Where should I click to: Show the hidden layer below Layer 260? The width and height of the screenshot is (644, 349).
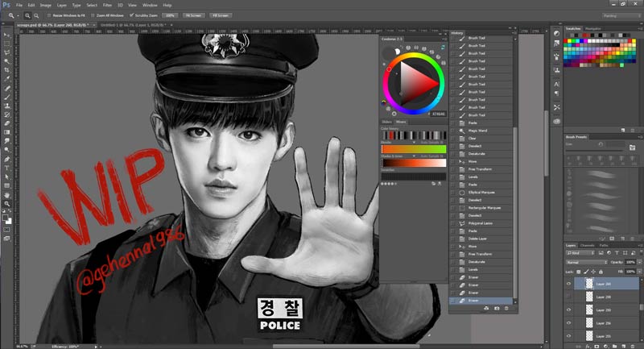(569, 297)
